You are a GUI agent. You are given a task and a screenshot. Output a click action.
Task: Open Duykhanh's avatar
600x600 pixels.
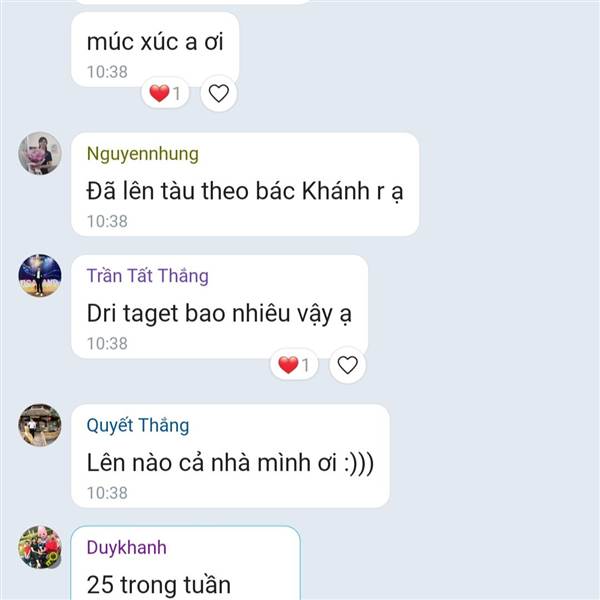40,547
